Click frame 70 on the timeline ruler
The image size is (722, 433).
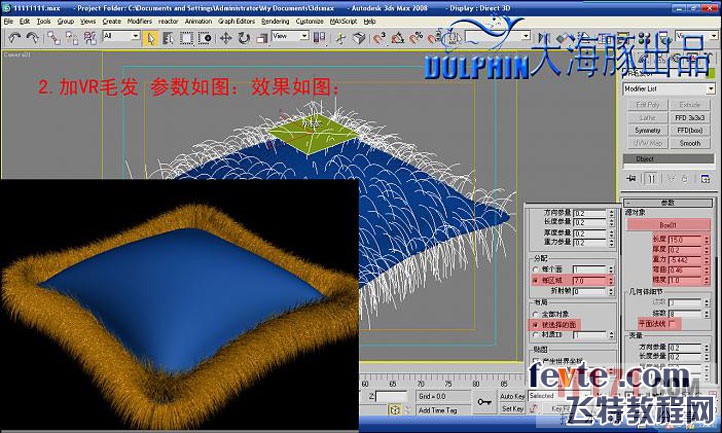421,384
